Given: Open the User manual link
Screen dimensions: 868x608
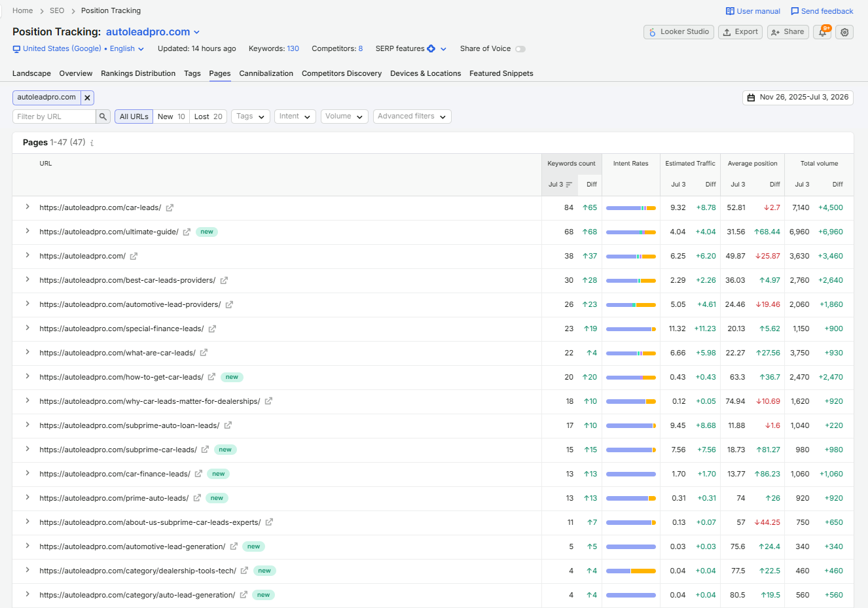Looking at the screenshot, I should point(753,11).
